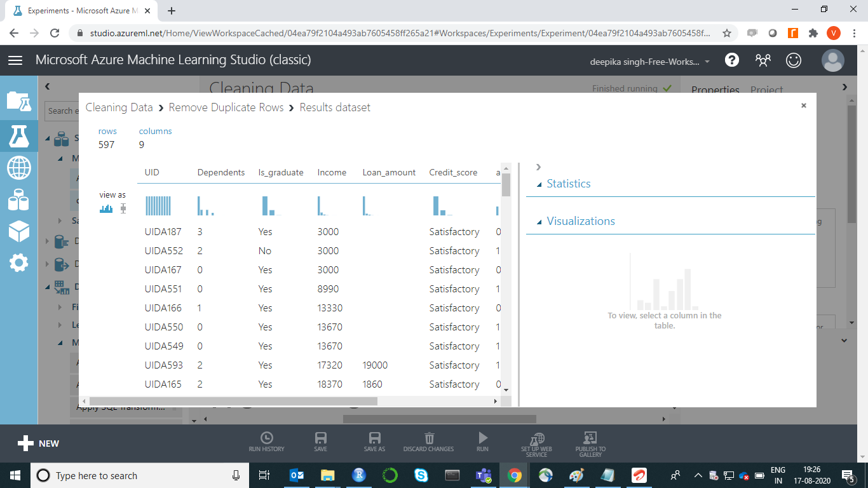Click the UID histogram thumbnail
This screenshot has width=868, height=488.
[x=158, y=206]
